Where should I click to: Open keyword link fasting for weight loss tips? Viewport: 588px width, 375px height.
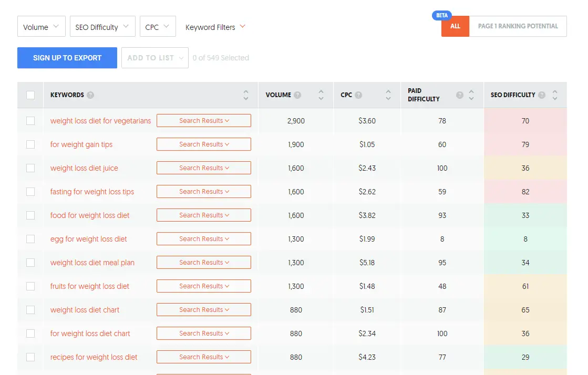[92, 192]
